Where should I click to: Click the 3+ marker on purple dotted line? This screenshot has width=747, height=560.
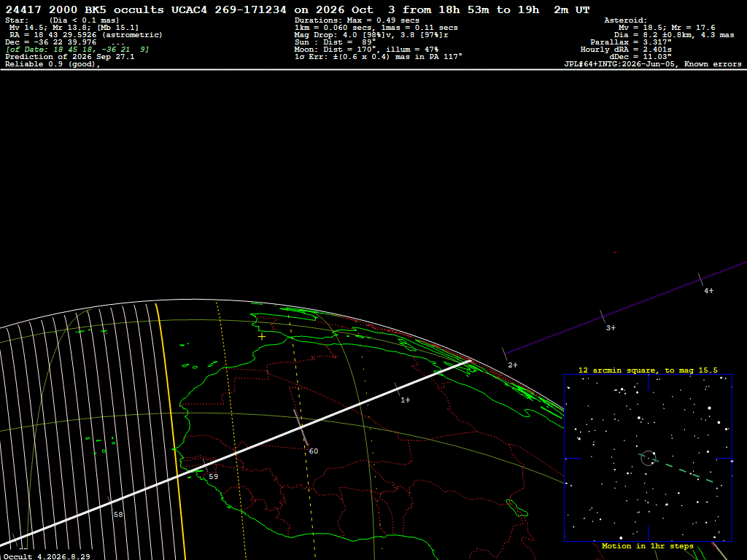[x=611, y=328]
